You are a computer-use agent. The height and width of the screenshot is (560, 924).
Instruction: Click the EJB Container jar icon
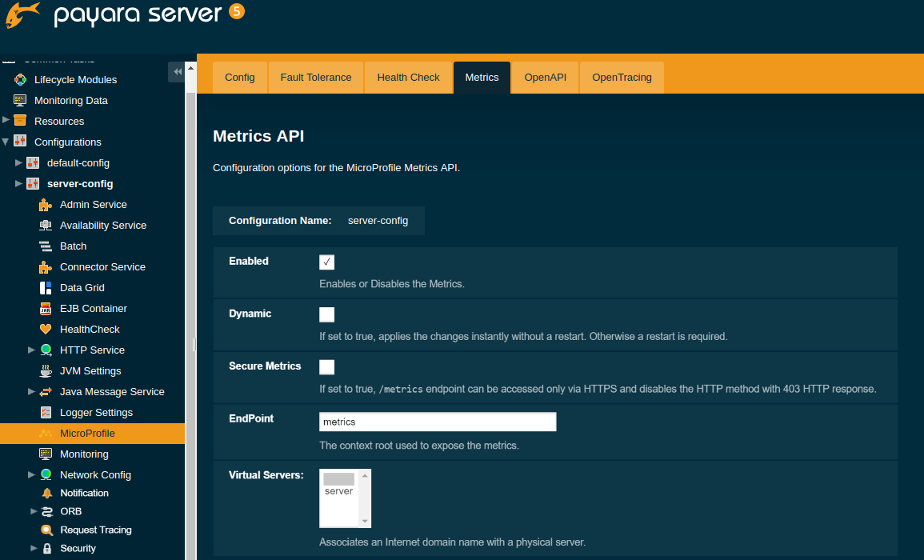pos(46,308)
